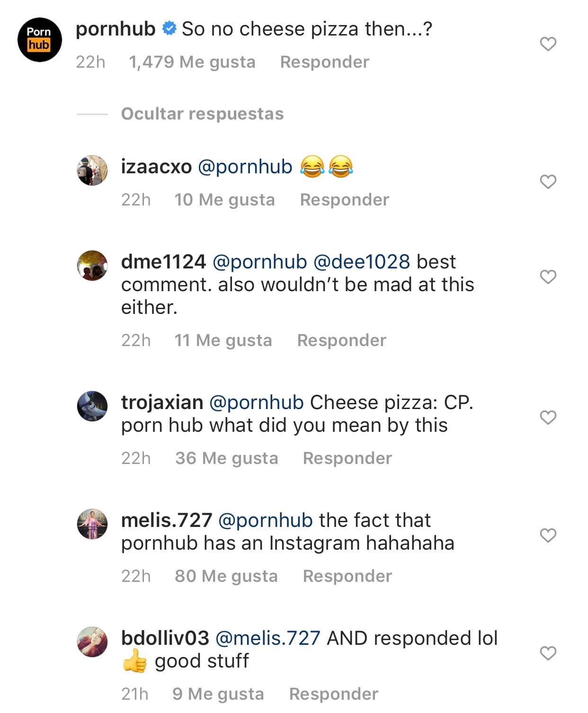Image resolution: width=588 pixels, height=713 pixels.
Task: Like trojaxian's CP comment
Action: [548, 418]
